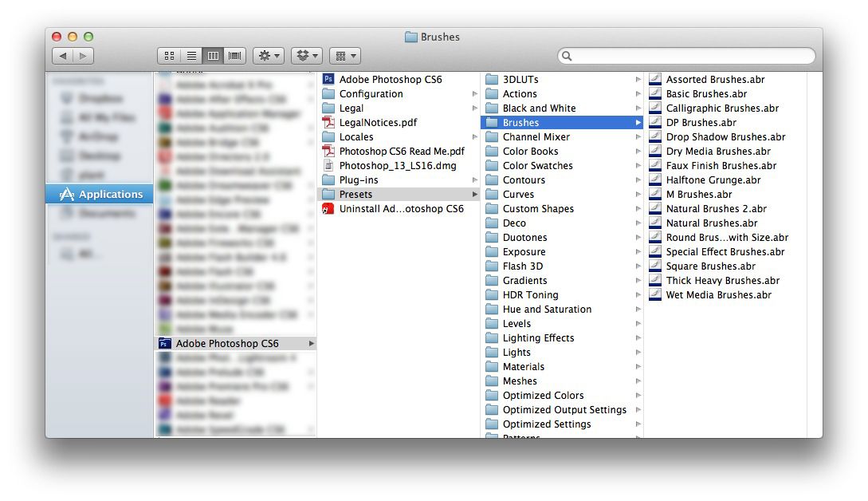Select the Custom Shapes folder
The image size is (868, 501).
[562, 209]
